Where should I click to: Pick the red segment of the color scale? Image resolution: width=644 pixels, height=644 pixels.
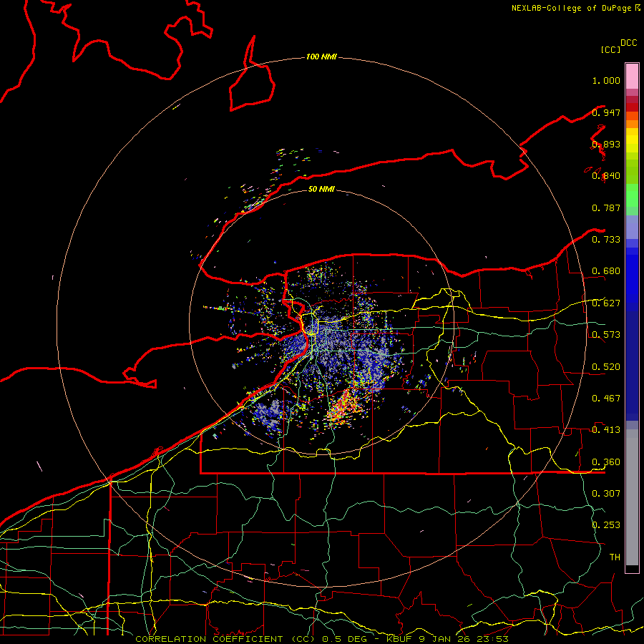[632, 107]
